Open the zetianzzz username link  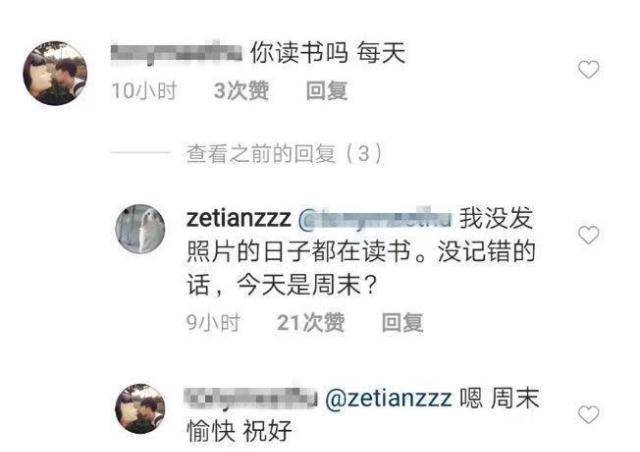(238, 218)
